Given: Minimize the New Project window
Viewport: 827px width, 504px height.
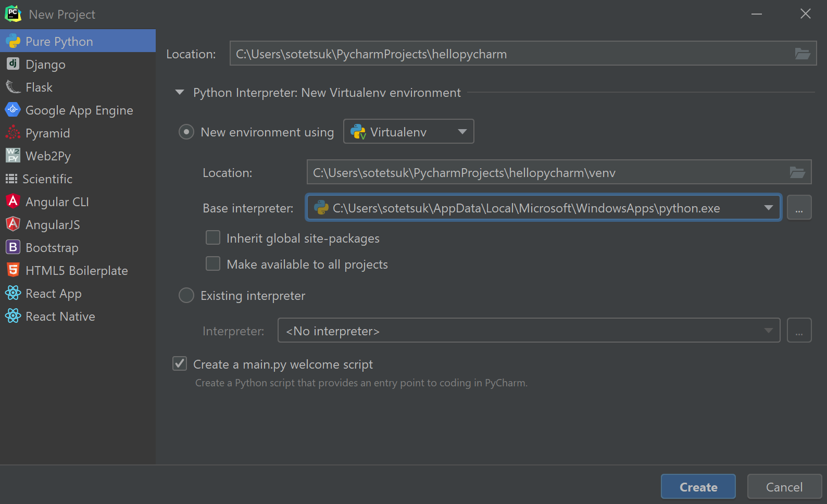Looking at the screenshot, I should [757, 14].
